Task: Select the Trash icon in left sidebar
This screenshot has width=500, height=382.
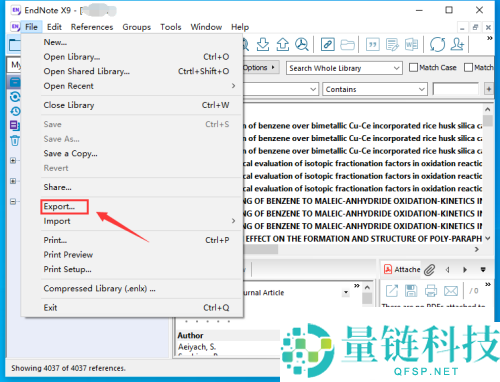Action: [15, 140]
